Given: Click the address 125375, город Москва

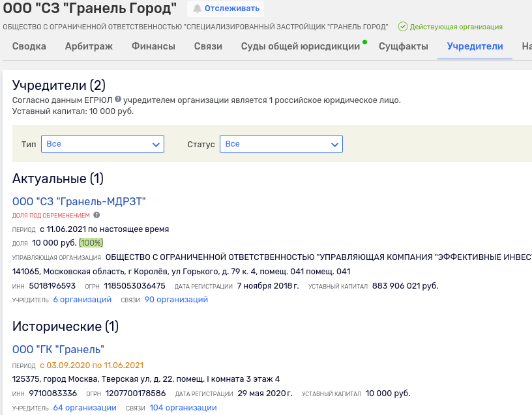Looking at the screenshot, I should pyautogui.click(x=146, y=379).
